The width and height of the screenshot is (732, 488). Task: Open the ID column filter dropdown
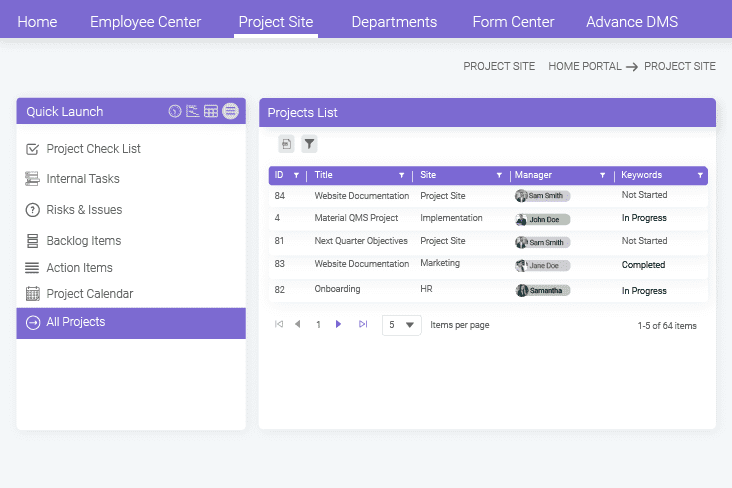pos(296,176)
